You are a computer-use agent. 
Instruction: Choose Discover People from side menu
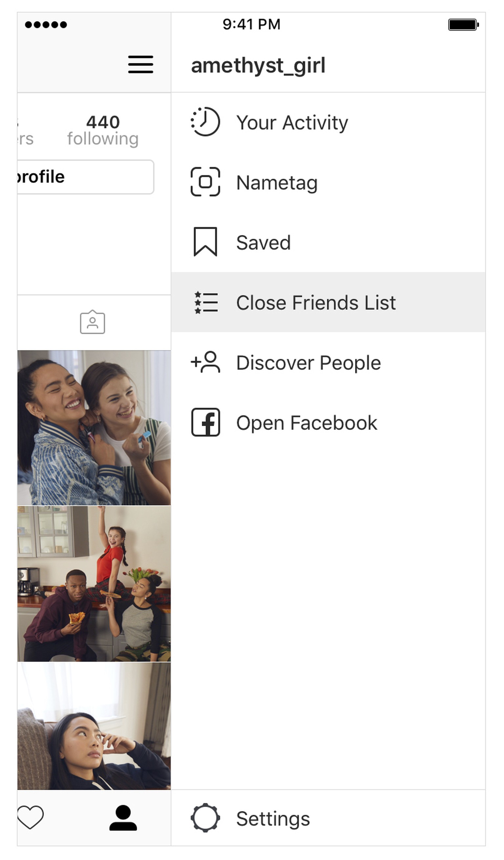pyautogui.click(x=308, y=363)
